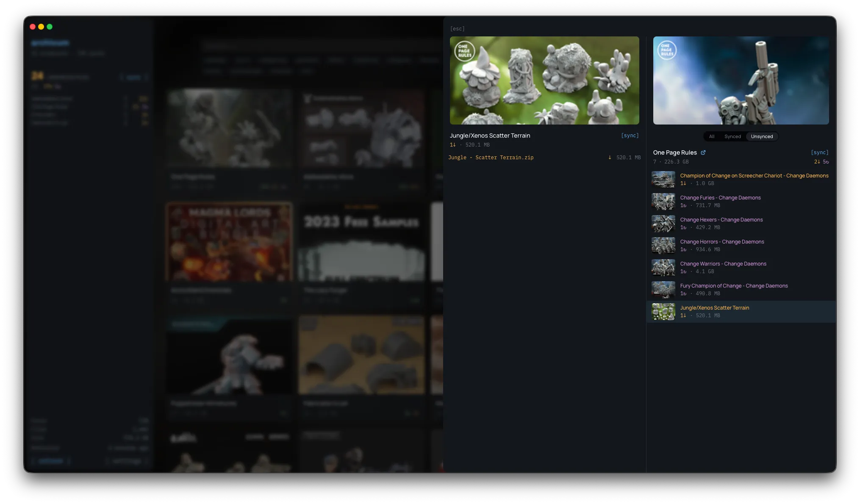Click the 5-sync indicator in the One Page Rules header
Screen dimensions: 860x504
pos(826,161)
